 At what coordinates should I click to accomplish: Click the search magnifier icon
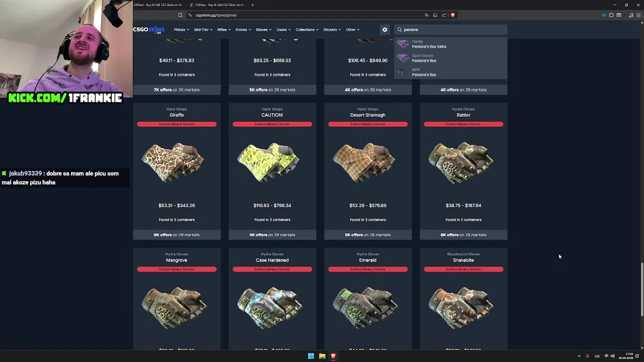point(400,30)
